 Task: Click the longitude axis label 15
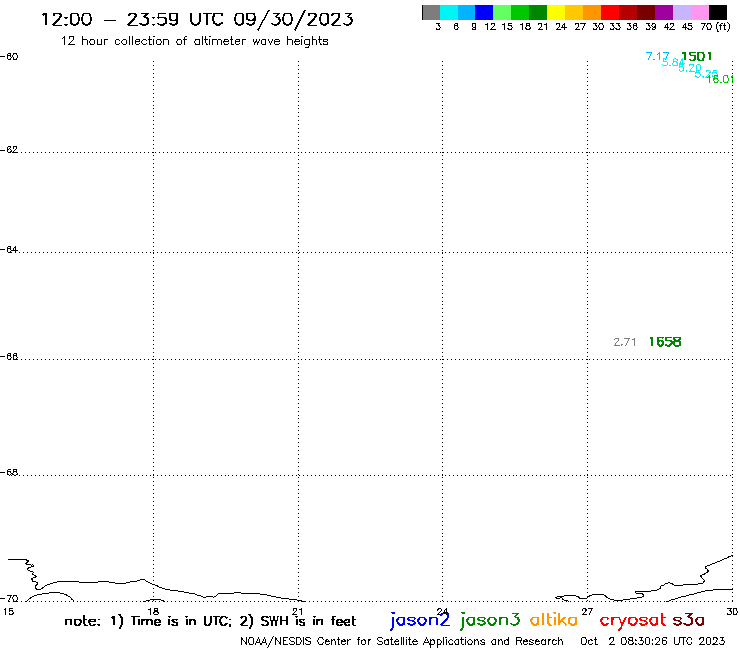pyautogui.click(x=8, y=612)
